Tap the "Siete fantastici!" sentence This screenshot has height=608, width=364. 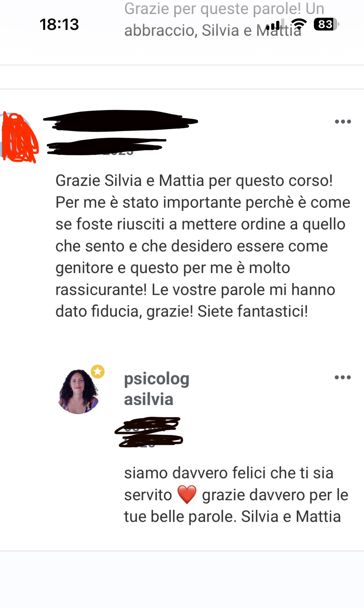coord(253,311)
